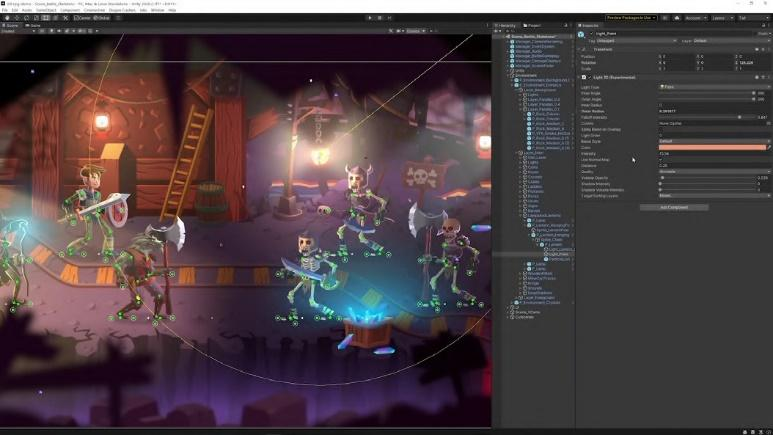Select the Rect tool in the toolbar
This screenshot has height=435, width=773.
tap(46, 18)
